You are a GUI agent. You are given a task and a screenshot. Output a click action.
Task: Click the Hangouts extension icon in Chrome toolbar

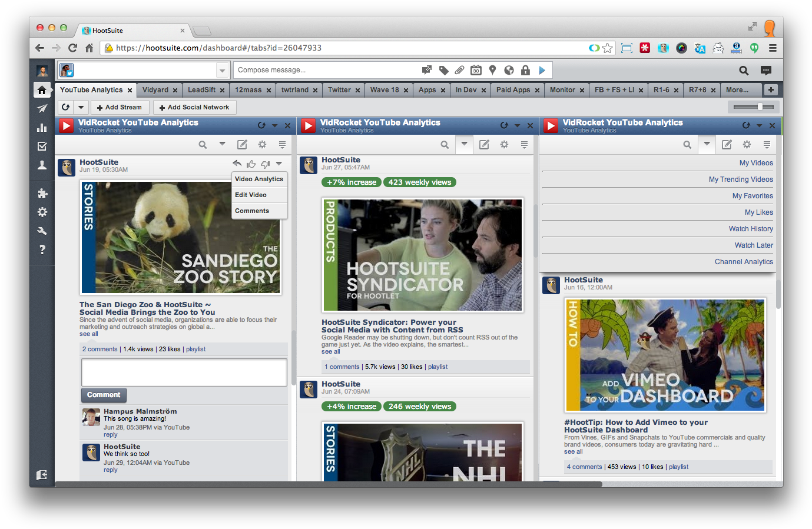pos(754,48)
